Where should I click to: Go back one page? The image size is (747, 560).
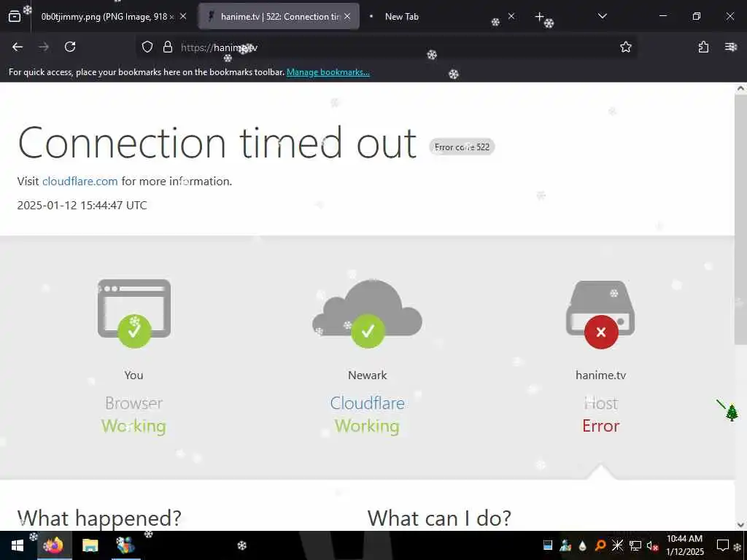[x=18, y=47]
